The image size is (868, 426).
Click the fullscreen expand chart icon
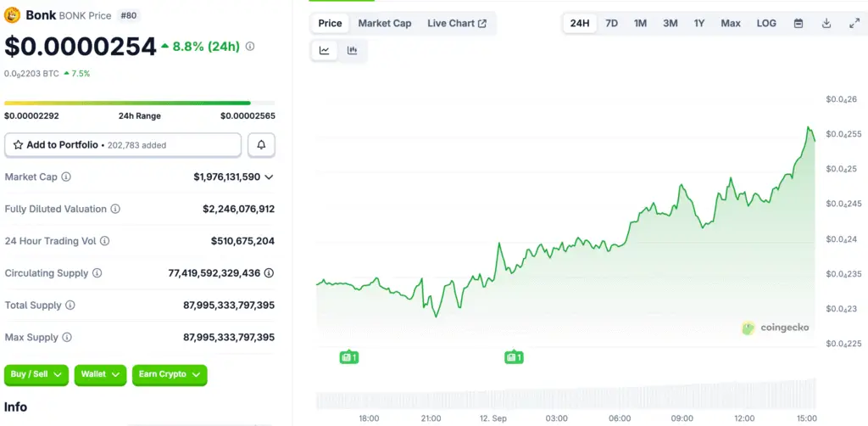pyautogui.click(x=854, y=23)
